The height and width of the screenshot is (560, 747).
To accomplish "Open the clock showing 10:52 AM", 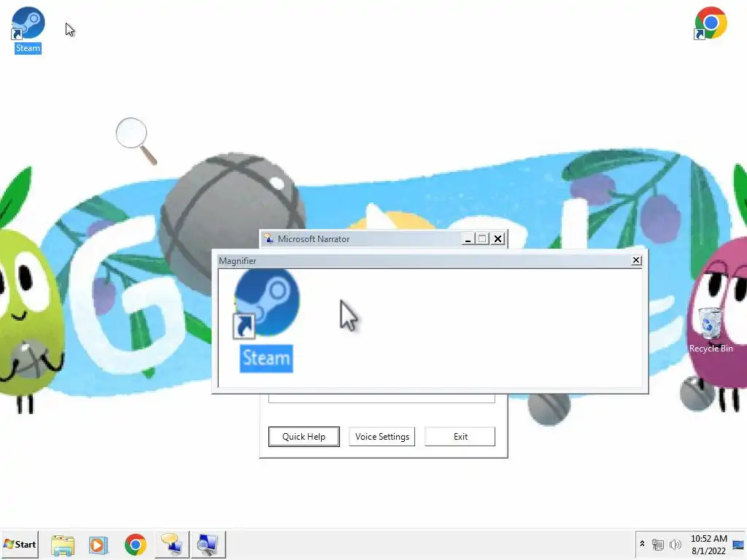I will (709, 544).
